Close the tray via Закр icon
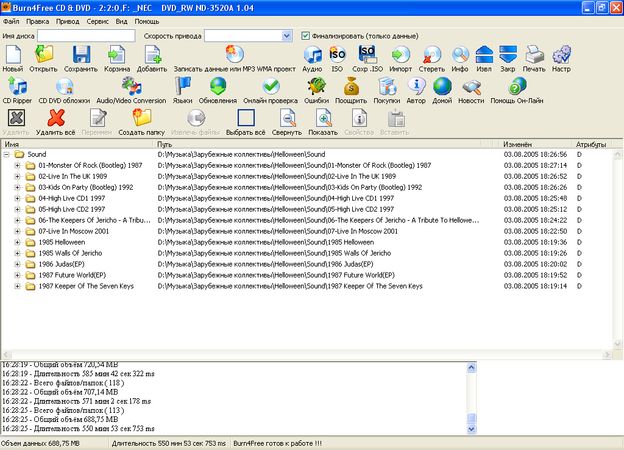 pyautogui.click(x=508, y=55)
